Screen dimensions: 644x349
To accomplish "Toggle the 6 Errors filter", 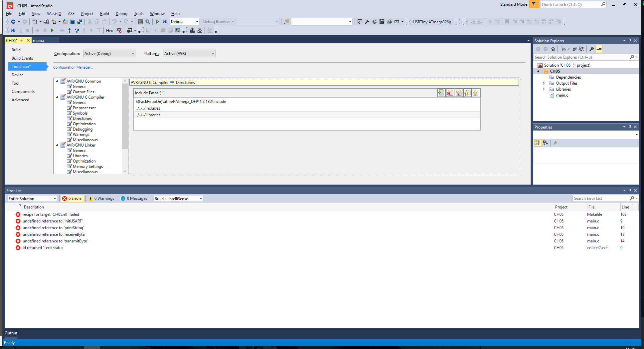I will 72,198.
